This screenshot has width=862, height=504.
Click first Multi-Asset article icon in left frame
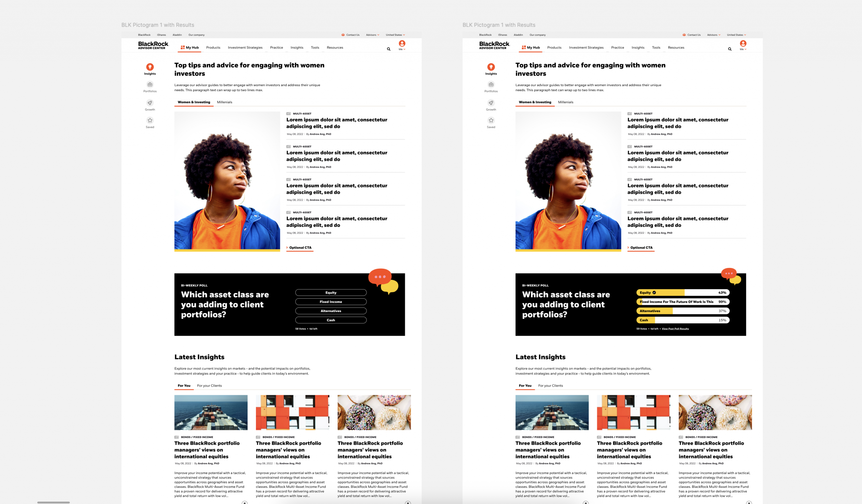click(288, 113)
